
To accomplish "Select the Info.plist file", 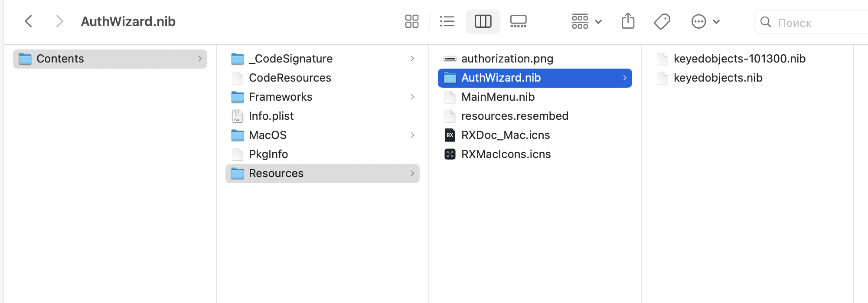I will (271, 116).
